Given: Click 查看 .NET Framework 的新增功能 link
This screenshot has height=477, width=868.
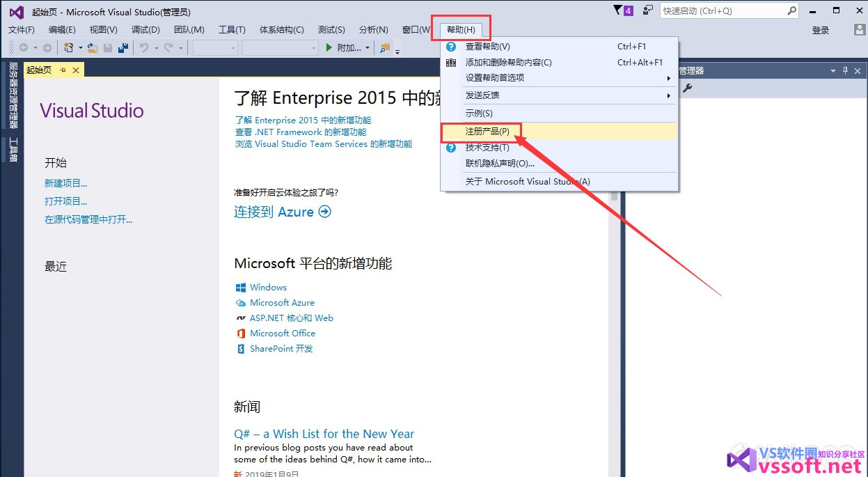Looking at the screenshot, I should click(301, 132).
